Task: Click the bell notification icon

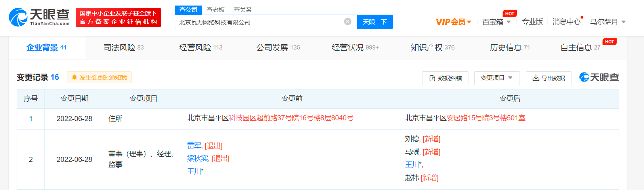Action: 74,78
